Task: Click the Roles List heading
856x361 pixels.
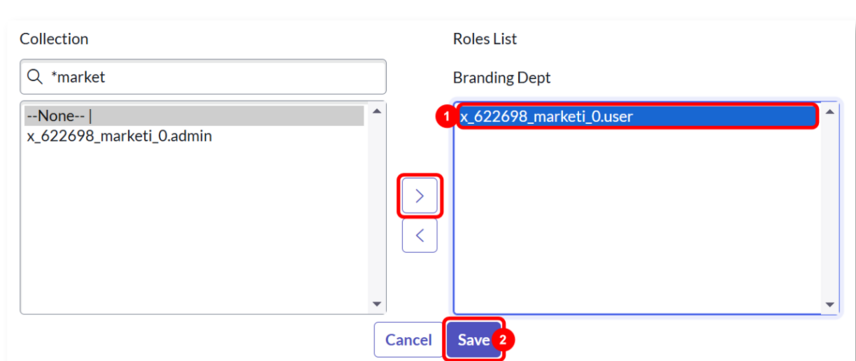Action: pyautogui.click(x=485, y=39)
